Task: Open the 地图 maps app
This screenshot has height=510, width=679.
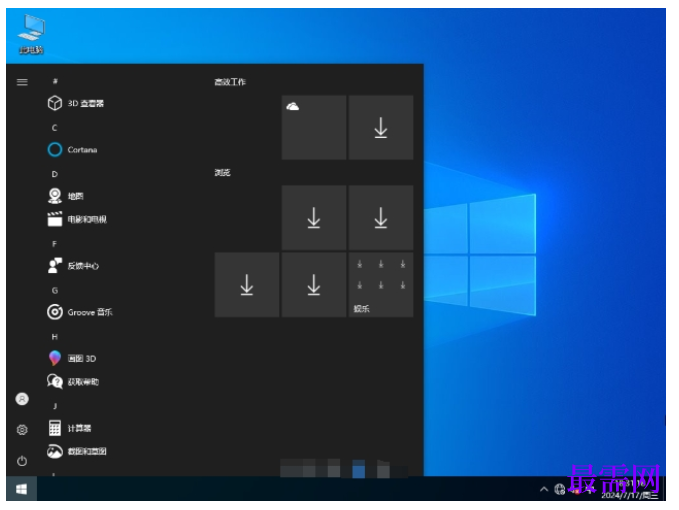Action: point(65,196)
